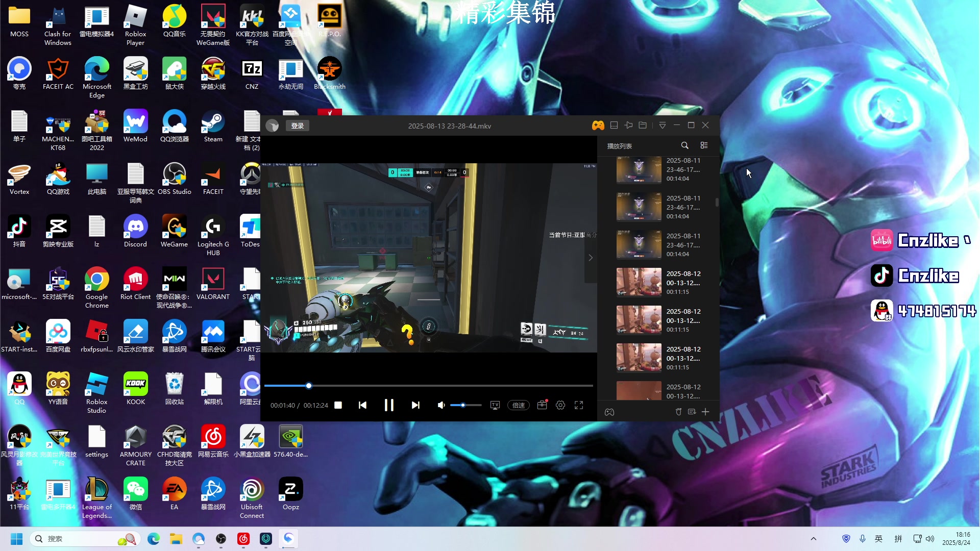Viewport: 980px width, 551px height.
Task: Expand hidden system tray icons chevron
Action: click(x=814, y=539)
